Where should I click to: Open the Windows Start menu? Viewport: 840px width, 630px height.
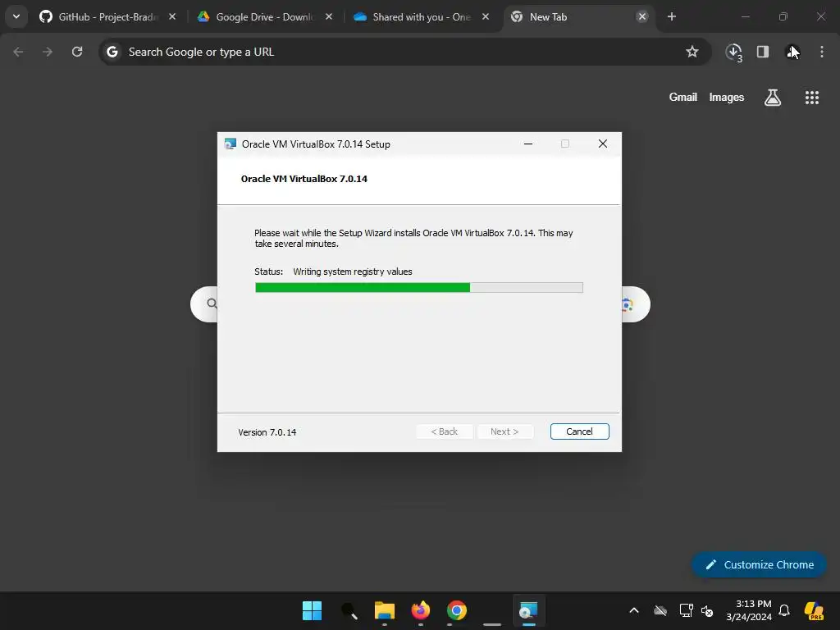[x=312, y=610]
